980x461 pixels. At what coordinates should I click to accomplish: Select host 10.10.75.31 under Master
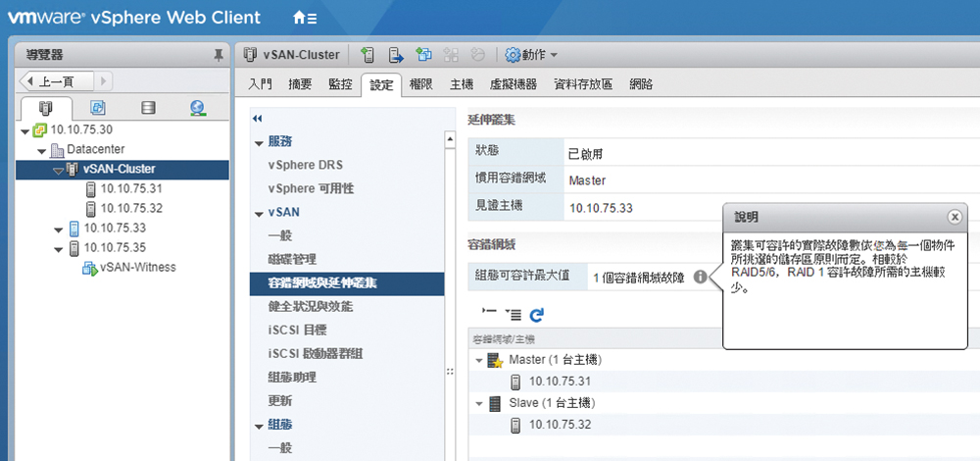pos(560,381)
